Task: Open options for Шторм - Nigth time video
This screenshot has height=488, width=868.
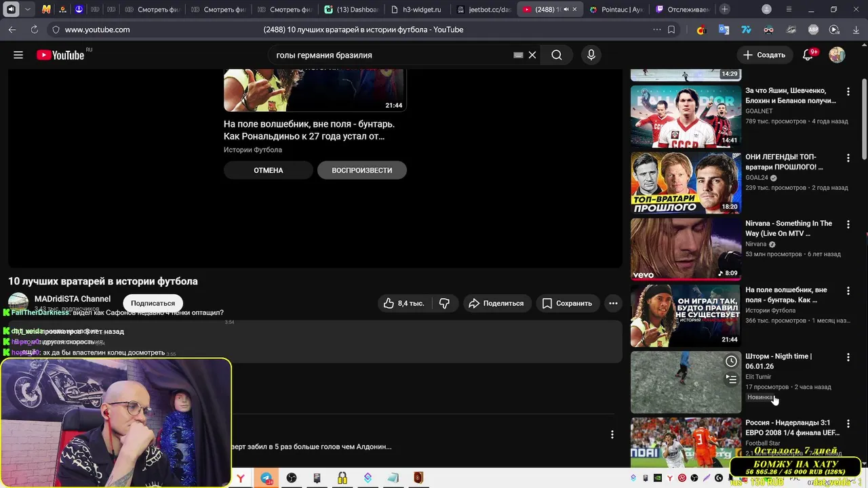Action: coord(848,357)
